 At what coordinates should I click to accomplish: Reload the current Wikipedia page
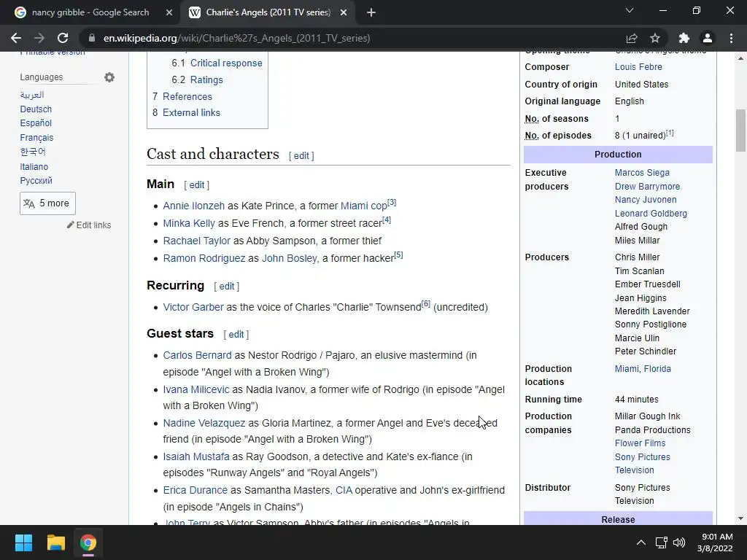[x=63, y=38]
